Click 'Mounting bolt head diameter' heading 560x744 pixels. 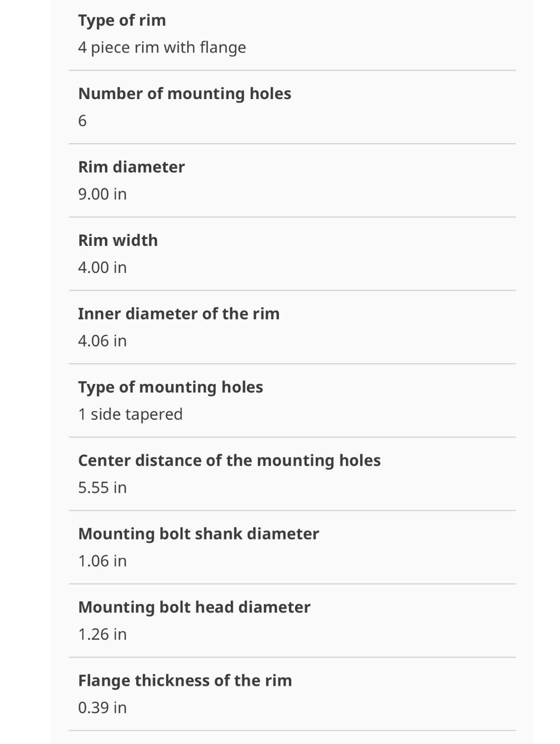tap(194, 608)
